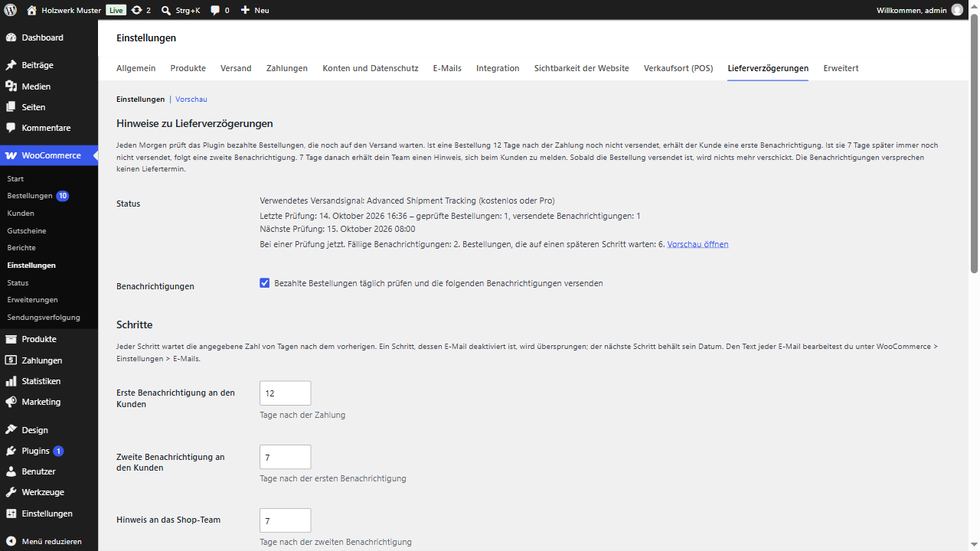Collapse the sidebar with Menü reduzieren icon
Viewport: 980px width, 551px height.
click(11, 541)
